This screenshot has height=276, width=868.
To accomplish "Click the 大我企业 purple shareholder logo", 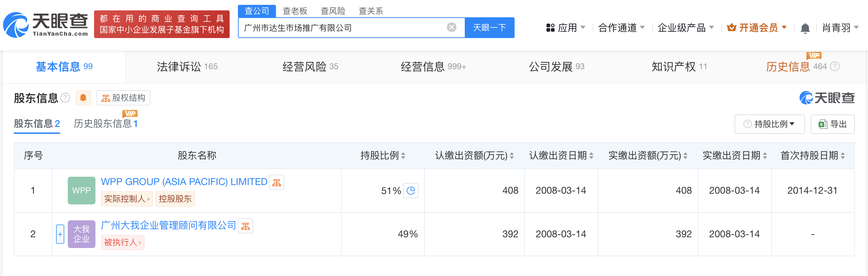I will pyautogui.click(x=82, y=234).
